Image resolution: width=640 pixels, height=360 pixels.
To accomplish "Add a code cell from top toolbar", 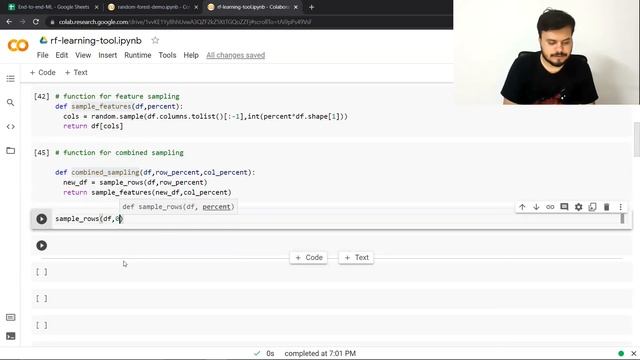I will click(42, 73).
